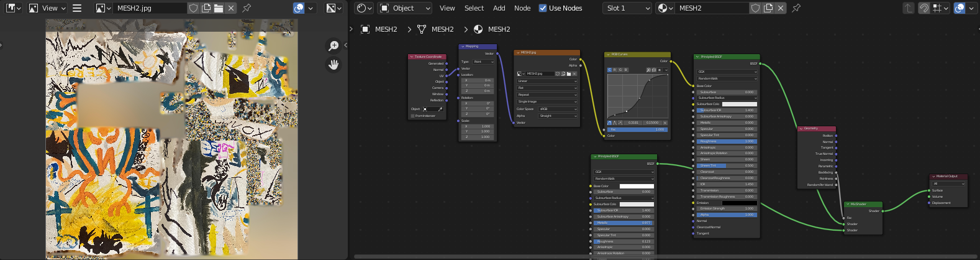The image size is (980, 260).
Task: Uncheck the Use Nodes checkbox
Action: point(543,8)
